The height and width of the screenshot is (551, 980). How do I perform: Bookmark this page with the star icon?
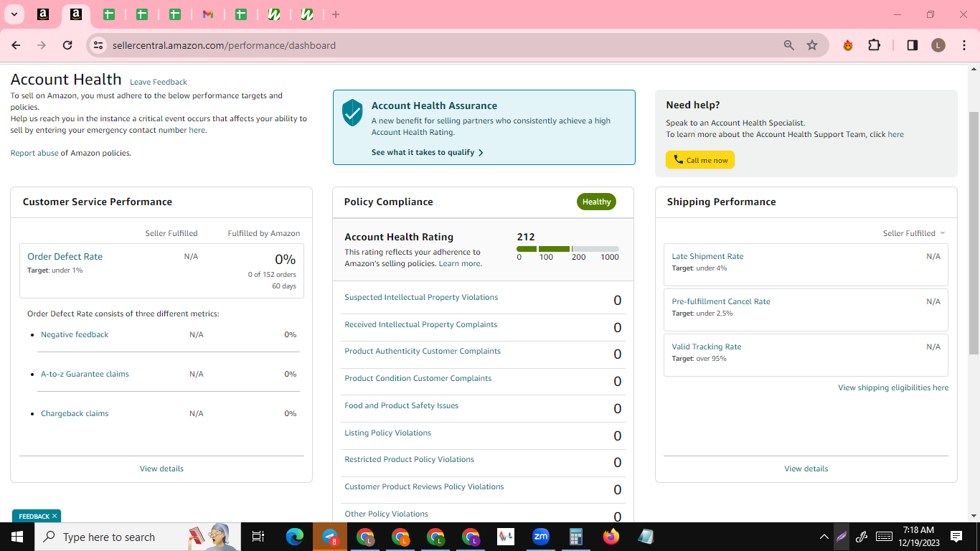coord(812,45)
